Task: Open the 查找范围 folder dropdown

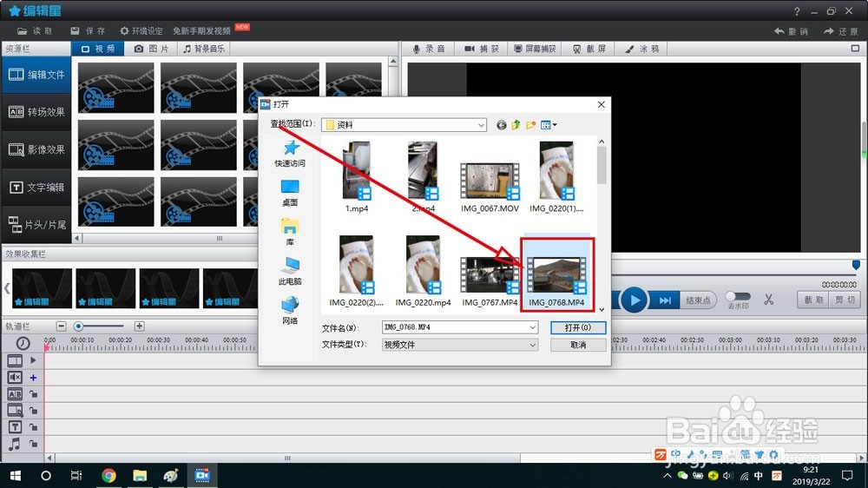Action: pos(404,125)
